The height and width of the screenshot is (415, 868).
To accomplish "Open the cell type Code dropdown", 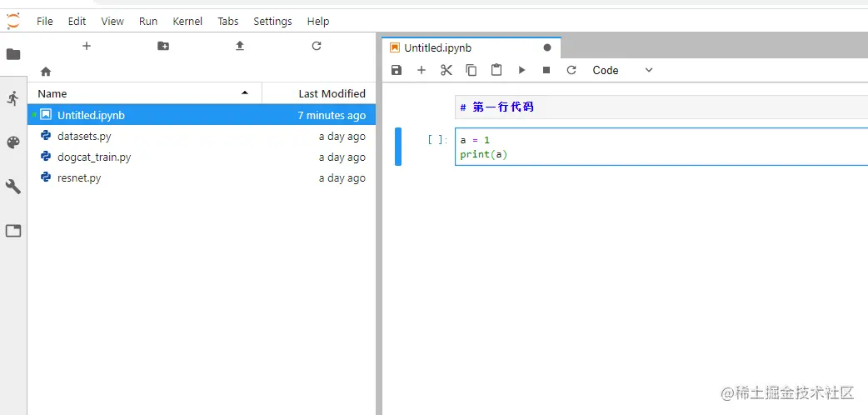I will tap(623, 70).
